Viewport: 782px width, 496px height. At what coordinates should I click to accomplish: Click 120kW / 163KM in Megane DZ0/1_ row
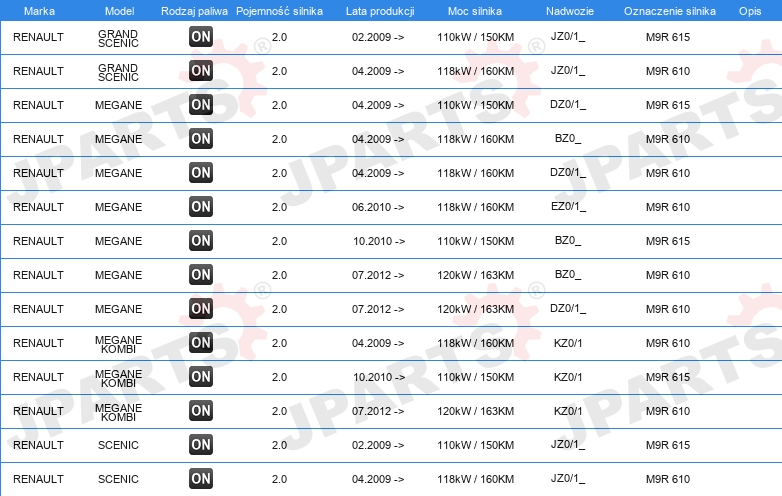476,309
